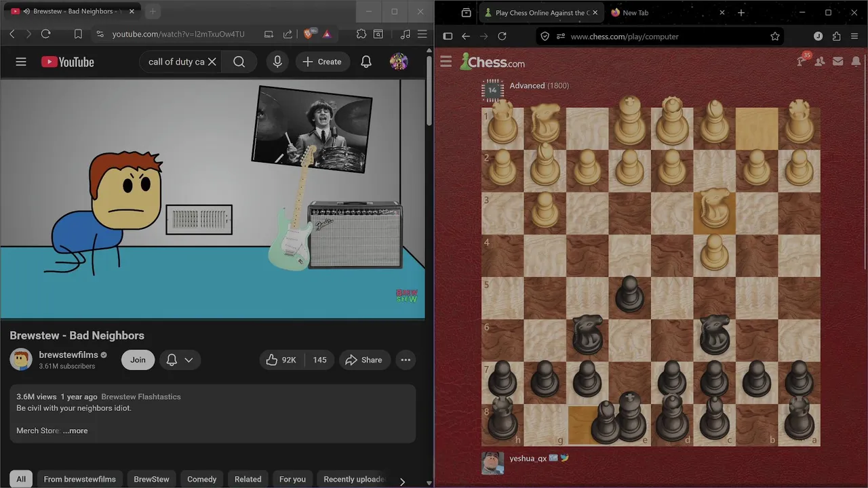
Task: Click the Firefox View icon left of tabs
Action: coord(467,13)
